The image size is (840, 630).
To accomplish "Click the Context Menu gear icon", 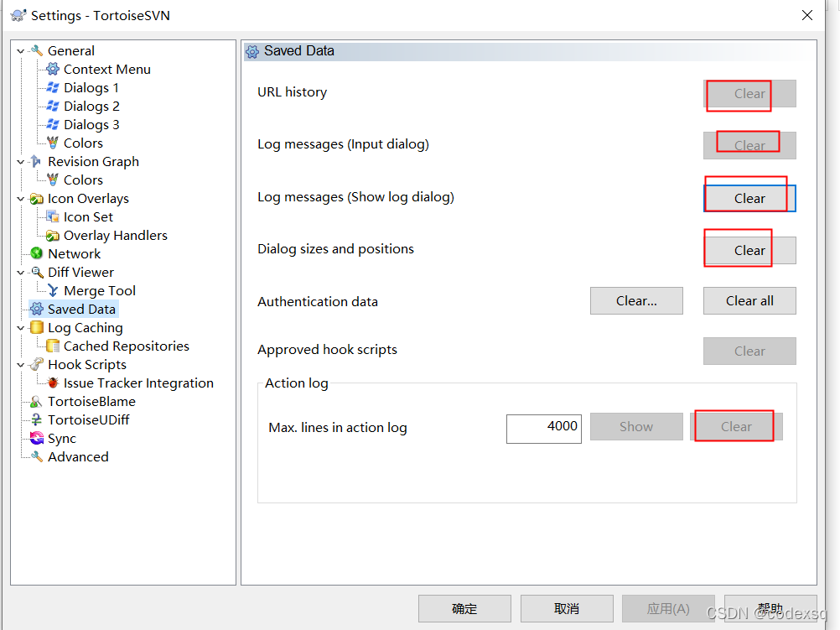I will [x=53, y=69].
